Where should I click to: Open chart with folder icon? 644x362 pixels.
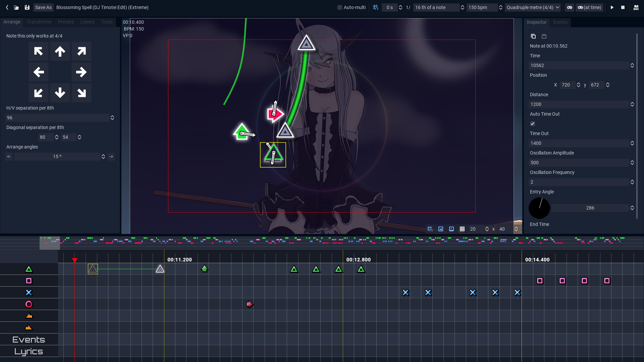click(16, 7)
